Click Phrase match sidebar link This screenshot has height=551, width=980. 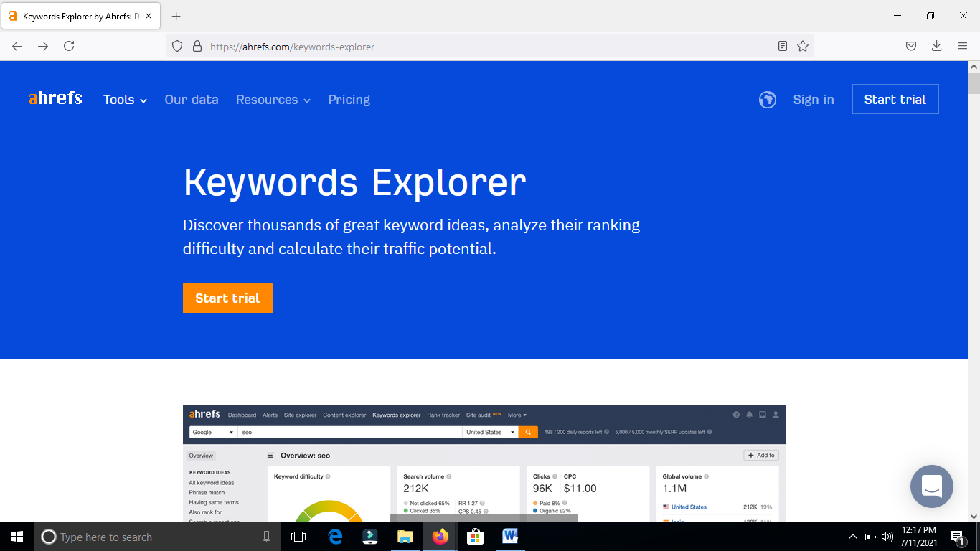207,493
